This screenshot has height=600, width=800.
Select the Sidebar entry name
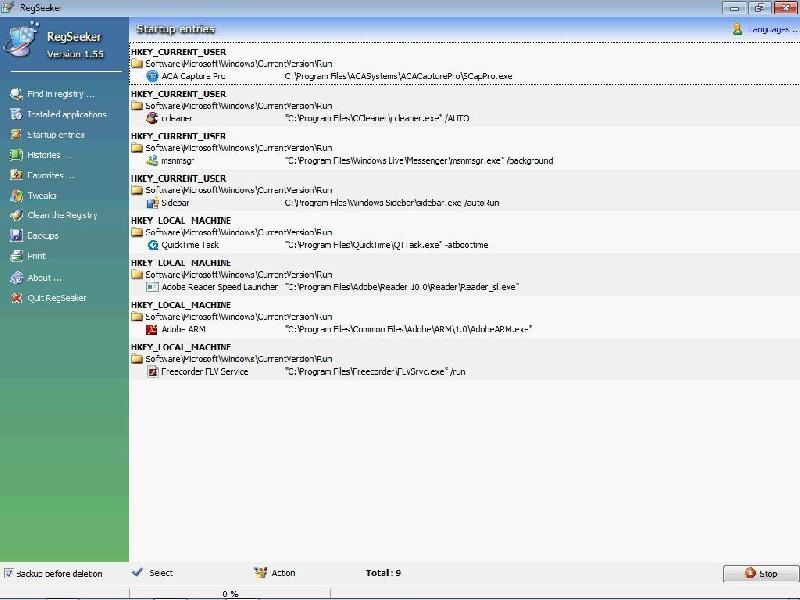(175, 203)
